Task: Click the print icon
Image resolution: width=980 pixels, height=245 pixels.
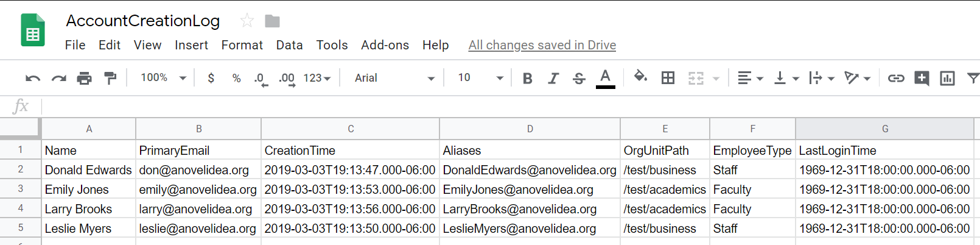Action: click(x=84, y=78)
